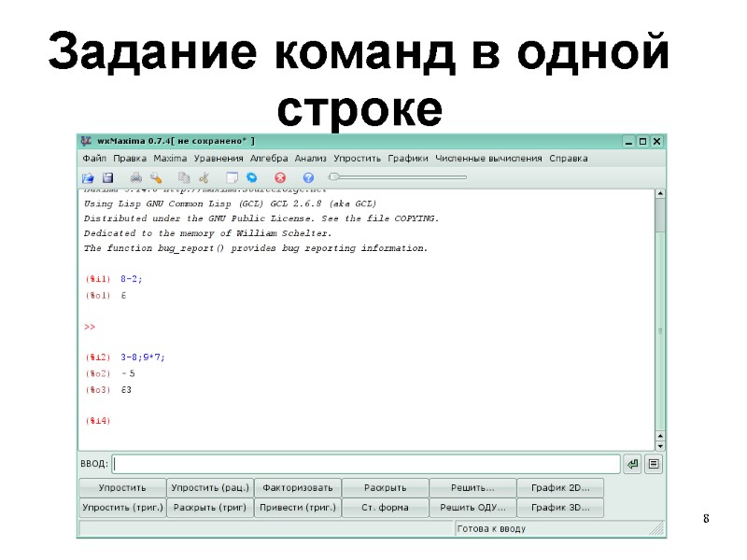
Task: Click the Ст. форма button
Action: [386, 508]
